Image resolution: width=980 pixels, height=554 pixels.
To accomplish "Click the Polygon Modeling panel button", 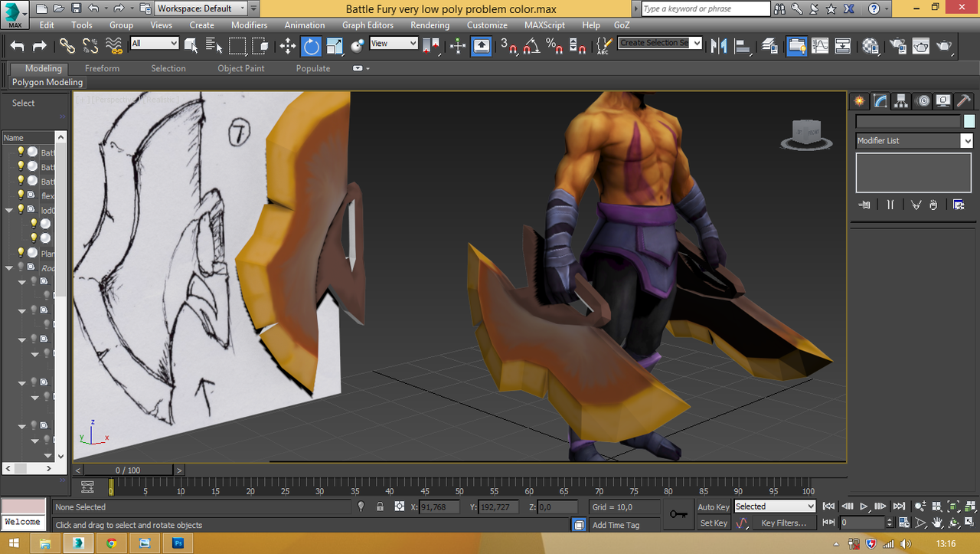I will (47, 82).
